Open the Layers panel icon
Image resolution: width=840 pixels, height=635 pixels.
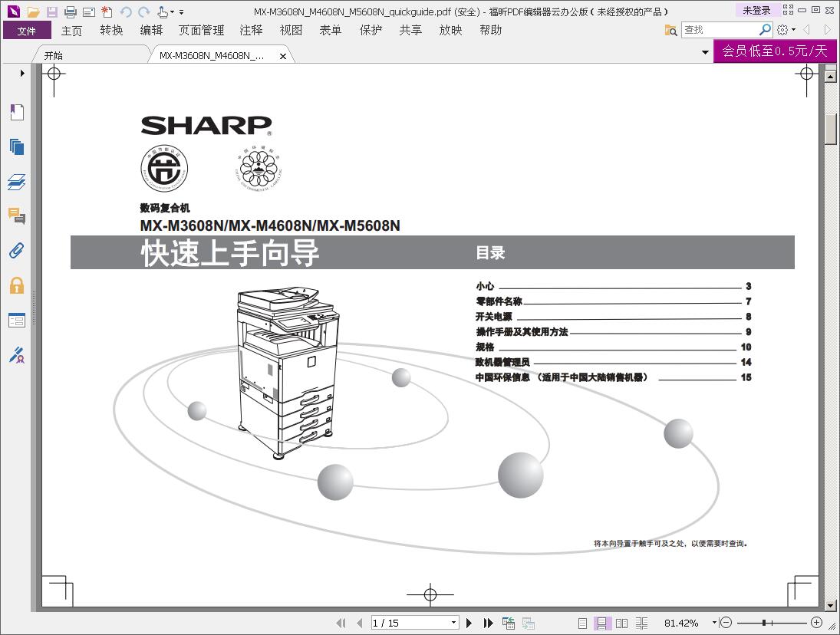tap(17, 182)
